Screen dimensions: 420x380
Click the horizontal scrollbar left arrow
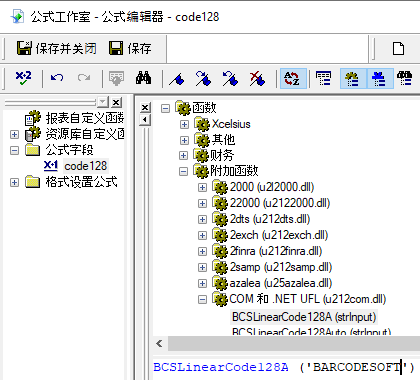click(x=160, y=343)
